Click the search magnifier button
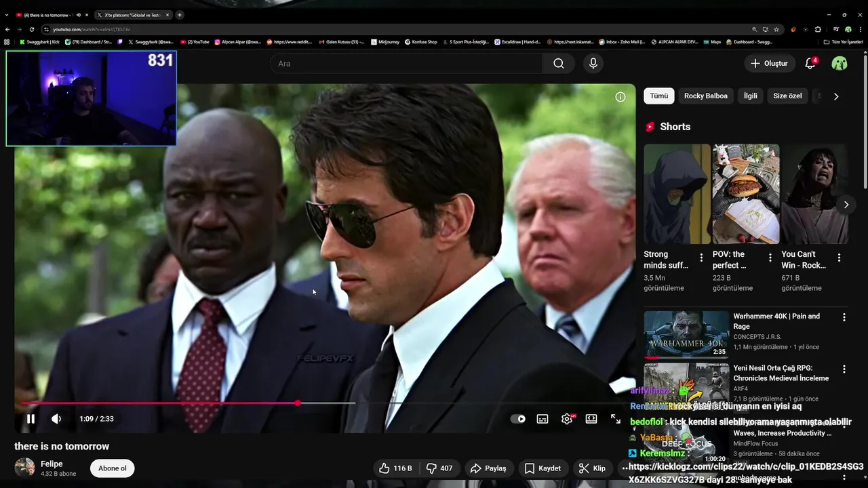Viewport: 868px width, 488px height. click(558, 63)
